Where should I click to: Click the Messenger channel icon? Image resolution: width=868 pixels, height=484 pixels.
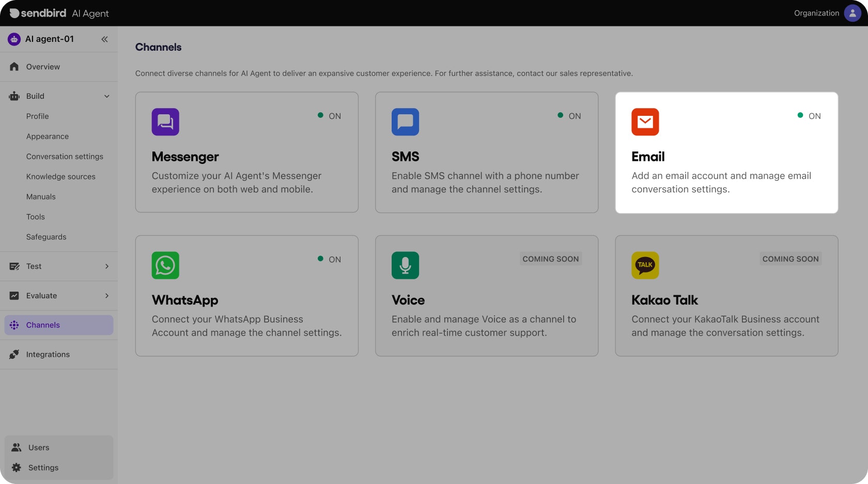click(x=165, y=122)
